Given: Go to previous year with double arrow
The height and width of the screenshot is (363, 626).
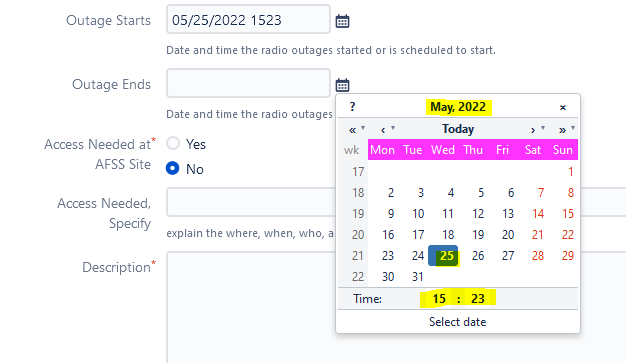Looking at the screenshot, I should click(x=353, y=130).
